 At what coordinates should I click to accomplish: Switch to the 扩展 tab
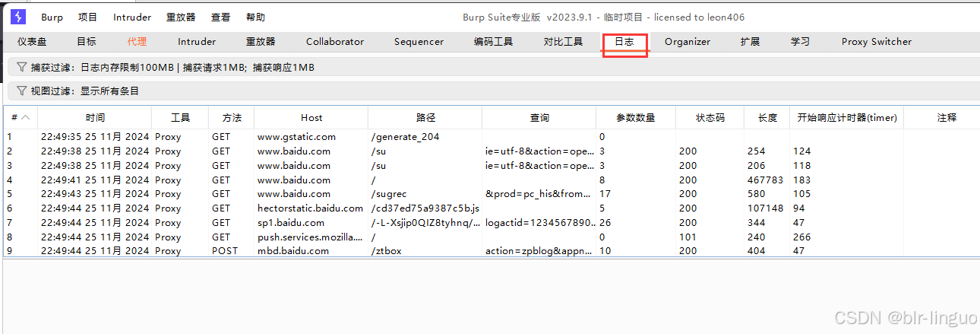750,42
